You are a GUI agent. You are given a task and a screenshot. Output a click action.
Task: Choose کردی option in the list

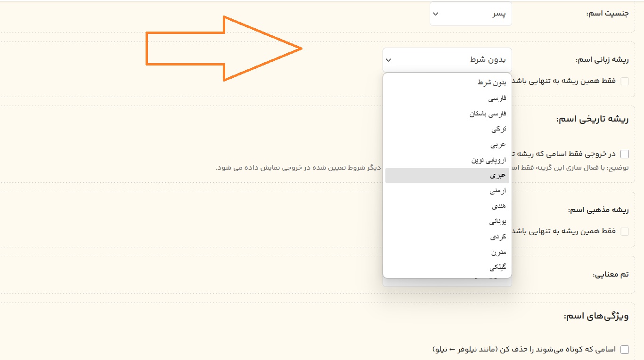(447, 237)
